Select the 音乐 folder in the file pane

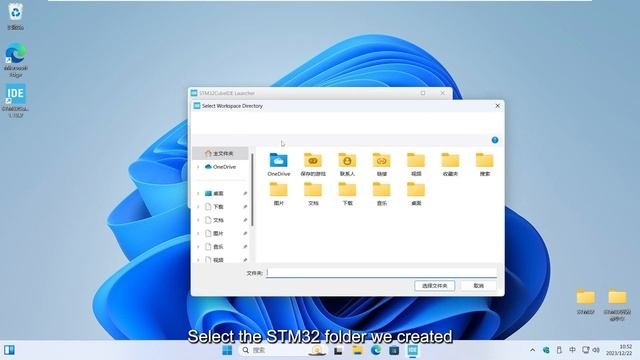(382, 194)
